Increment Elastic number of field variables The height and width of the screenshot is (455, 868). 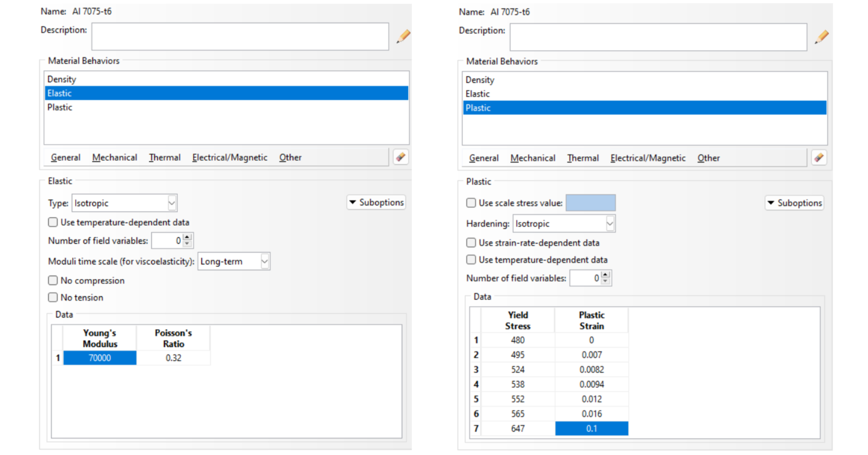[187, 237]
